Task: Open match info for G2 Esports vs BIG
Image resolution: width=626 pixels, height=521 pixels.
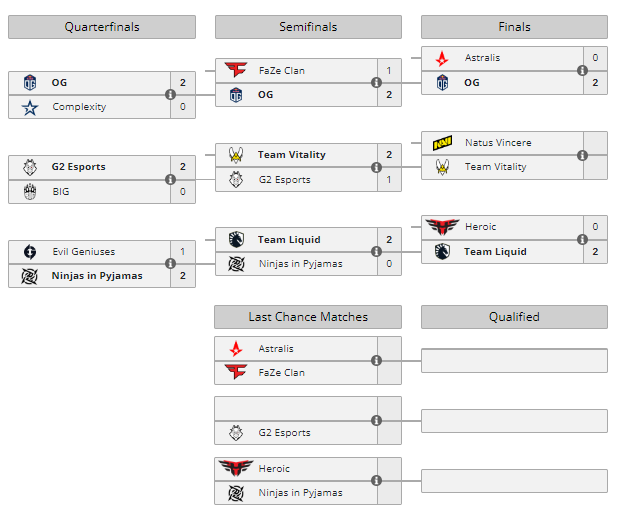Action: [170, 180]
